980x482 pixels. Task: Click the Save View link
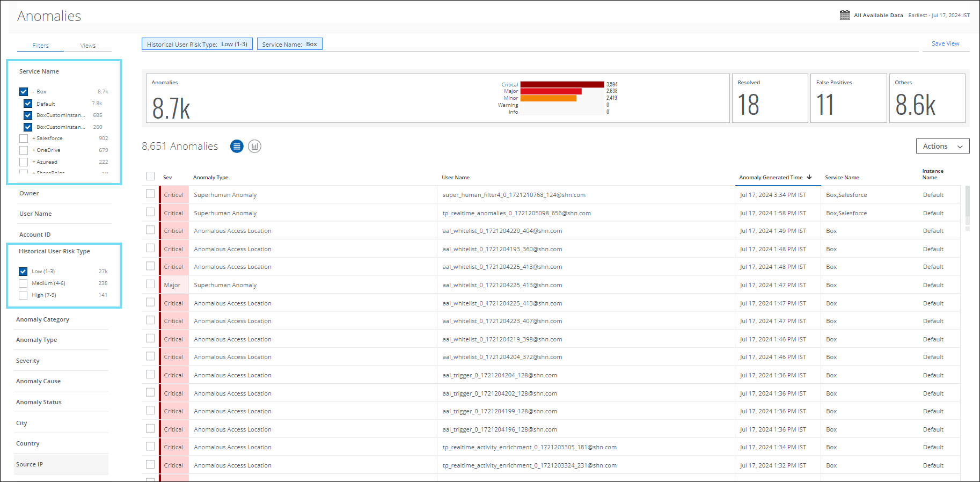(945, 43)
